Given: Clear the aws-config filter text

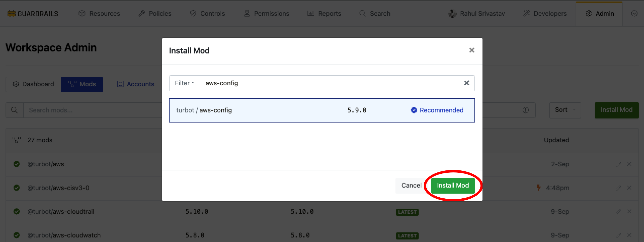Looking at the screenshot, I should (467, 83).
